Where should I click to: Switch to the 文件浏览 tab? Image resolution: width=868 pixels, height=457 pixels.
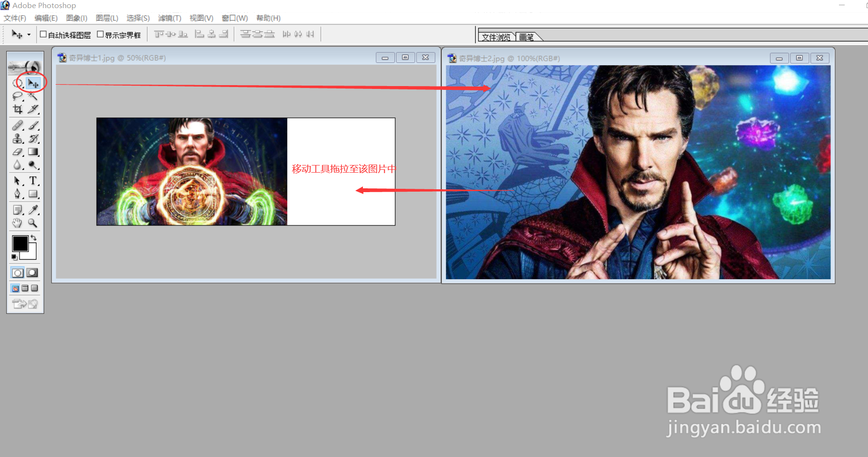496,37
